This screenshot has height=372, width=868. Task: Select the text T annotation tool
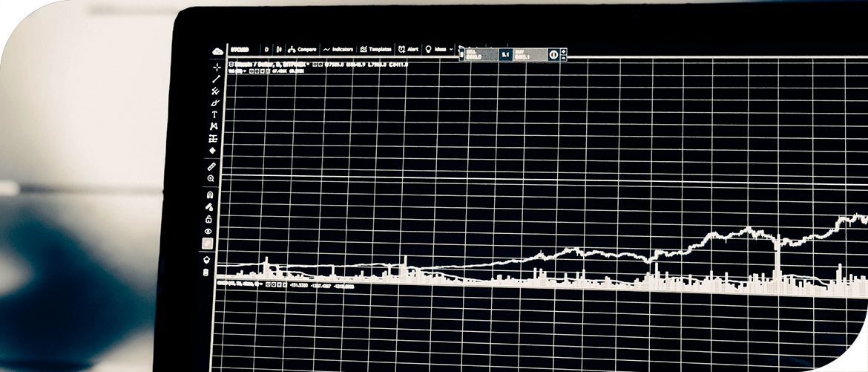pos(214,115)
